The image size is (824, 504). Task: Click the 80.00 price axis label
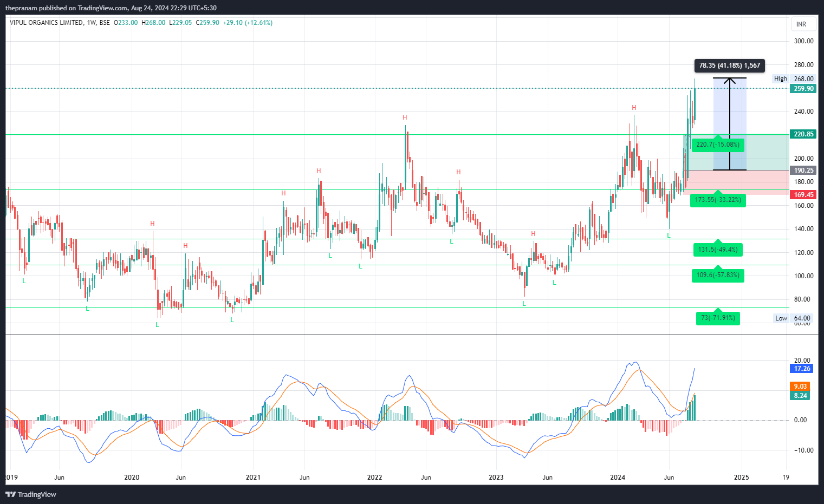pyautogui.click(x=802, y=299)
